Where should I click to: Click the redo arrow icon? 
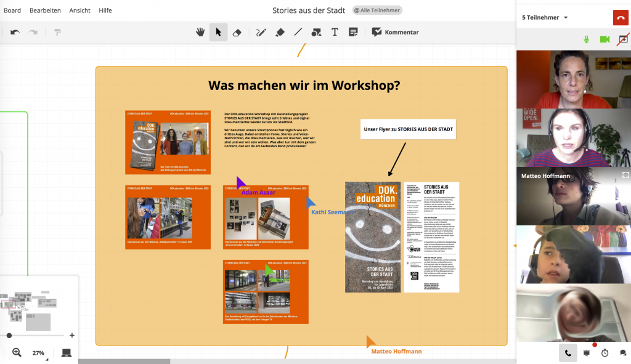click(x=33, y=32)
